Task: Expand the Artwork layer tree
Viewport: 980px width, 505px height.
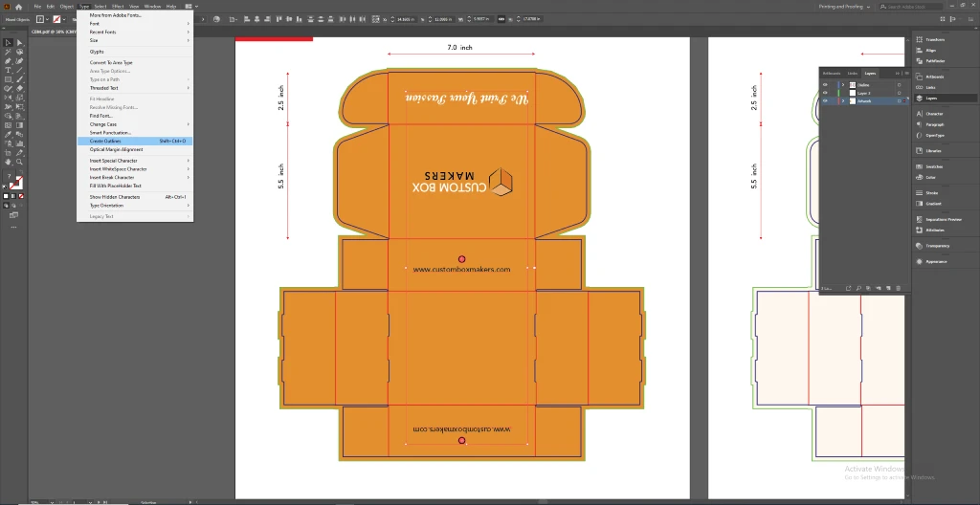Action: coord(842,100)
